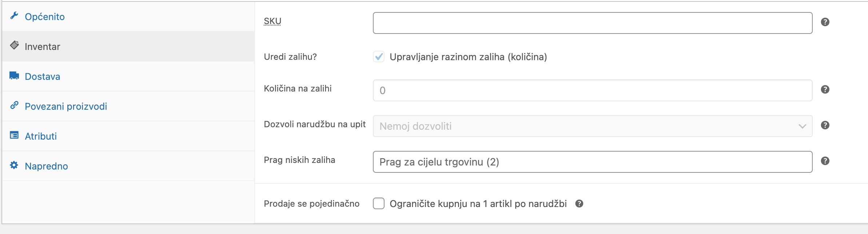Enable Ograničite kupnju na 1 artikl po narudžbi
Screen dimensions: 868x234
[x=379, y=204]
